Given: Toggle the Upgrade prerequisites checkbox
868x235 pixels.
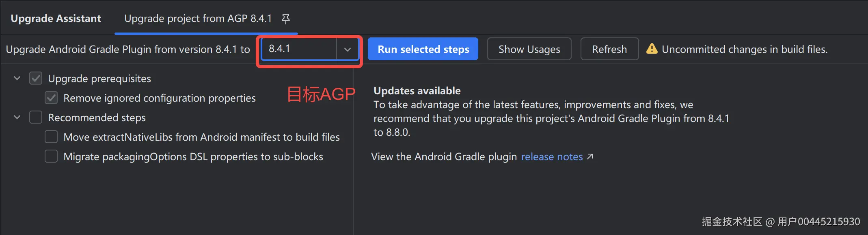Looking at the screenshot, I should (x=36, y=78).
